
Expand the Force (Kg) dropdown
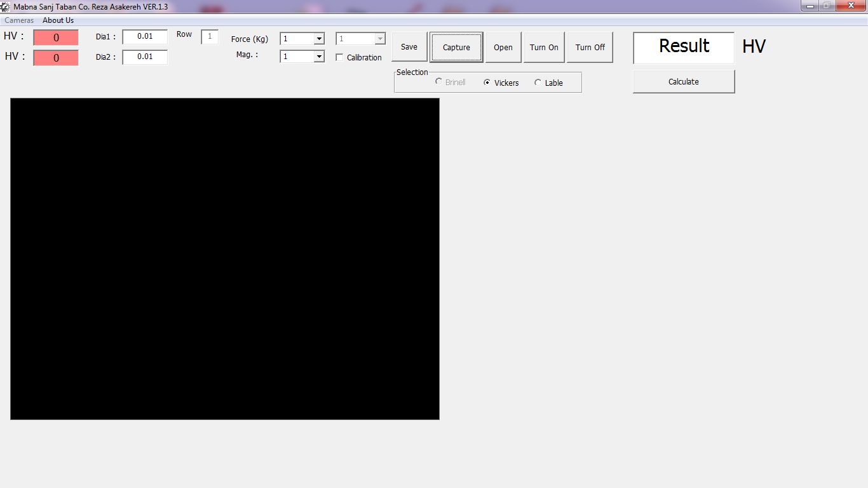(319, 39)
